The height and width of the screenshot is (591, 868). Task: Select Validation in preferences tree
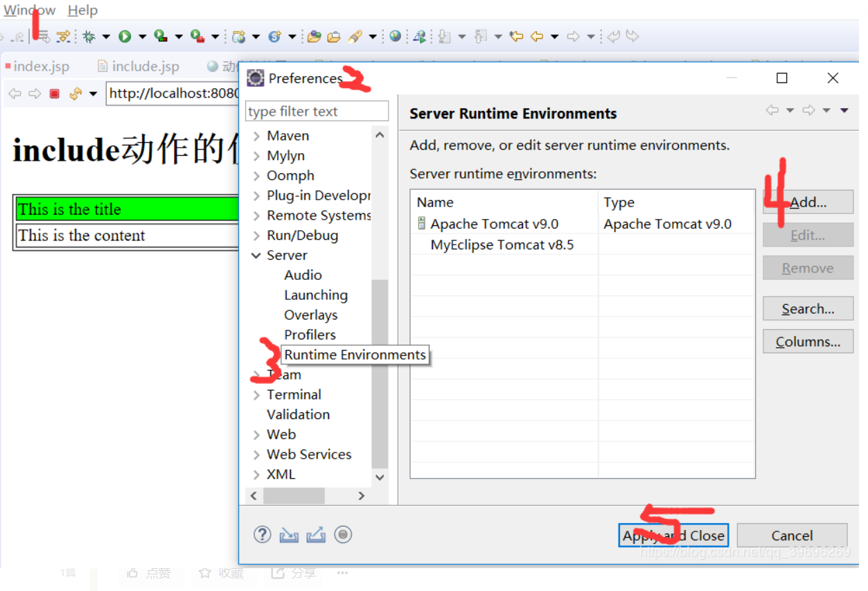coord(298,414)
